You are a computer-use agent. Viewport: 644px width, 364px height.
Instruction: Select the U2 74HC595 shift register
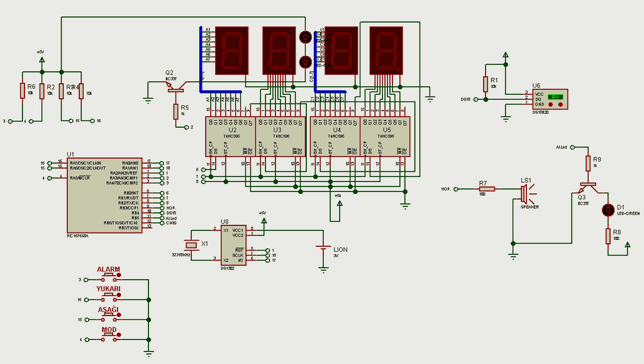(x=230, y=137)
